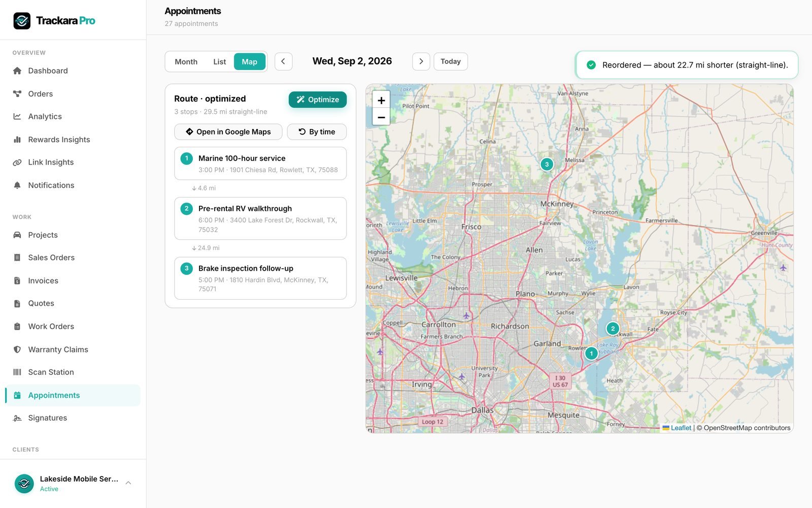This screenshot has width=812, height=508.
Task: Open Link Insights
Action: [73, 162]
